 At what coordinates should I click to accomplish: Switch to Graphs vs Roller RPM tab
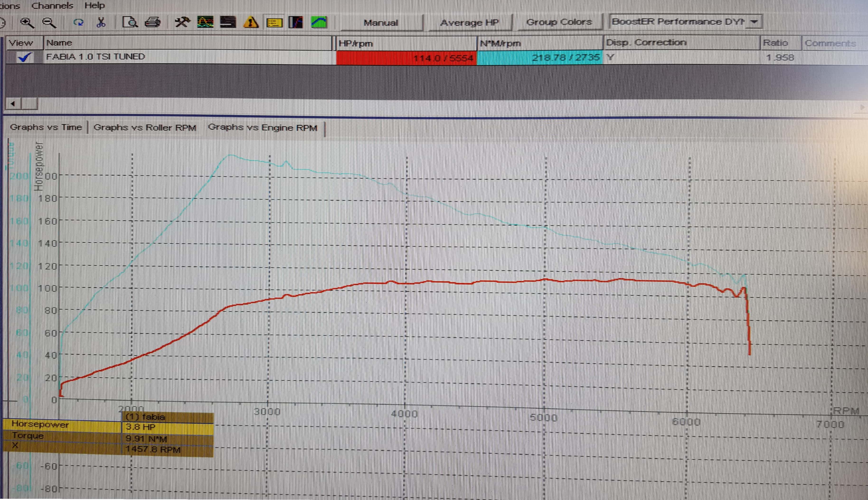point(145,127)
